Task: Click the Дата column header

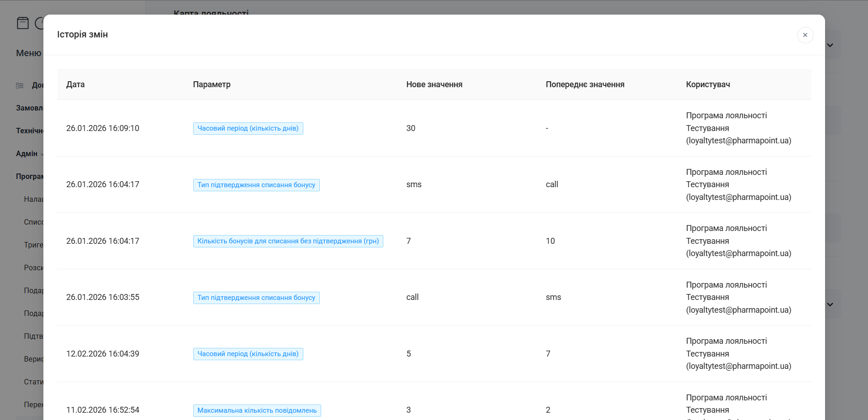Action: 75,84
